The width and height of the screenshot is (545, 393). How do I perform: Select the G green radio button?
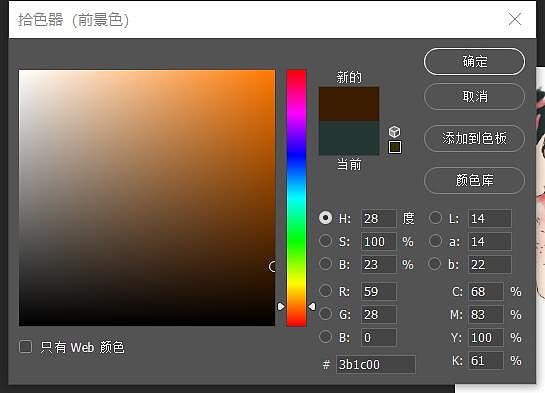[x=326, y=314]
